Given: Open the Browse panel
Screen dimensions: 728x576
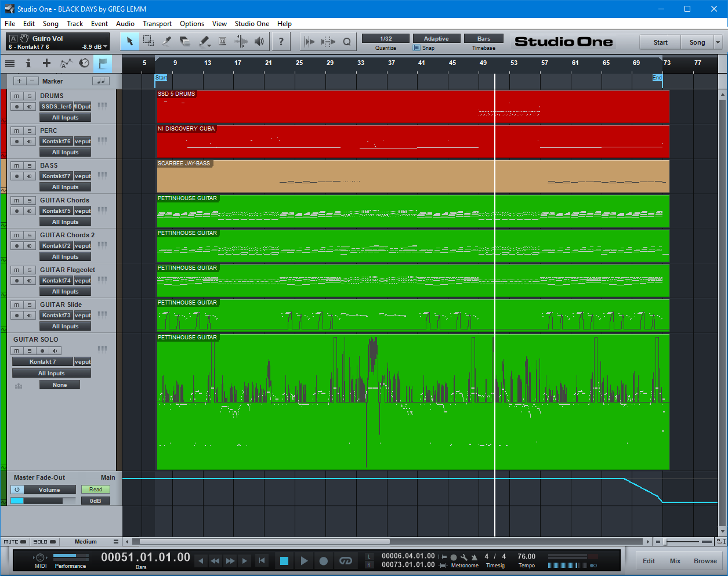Looking at the screenshot, I should coord(705,561).
